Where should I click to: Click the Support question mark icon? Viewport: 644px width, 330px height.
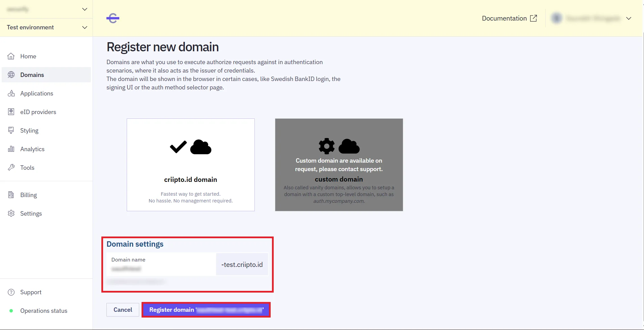pos(11,292)
